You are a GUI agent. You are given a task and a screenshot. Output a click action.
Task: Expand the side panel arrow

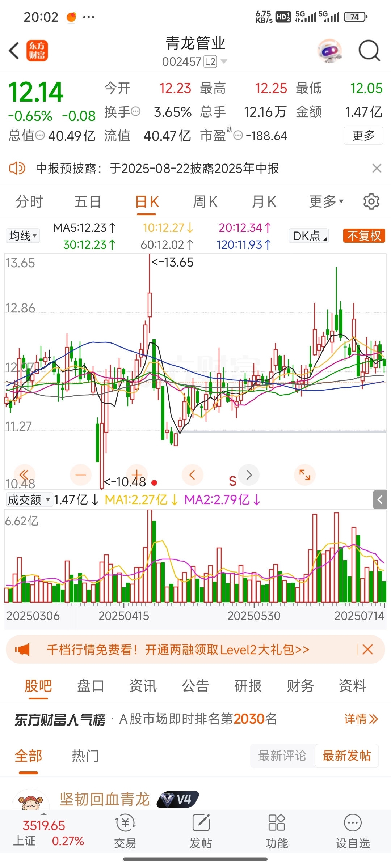[379, 500]
